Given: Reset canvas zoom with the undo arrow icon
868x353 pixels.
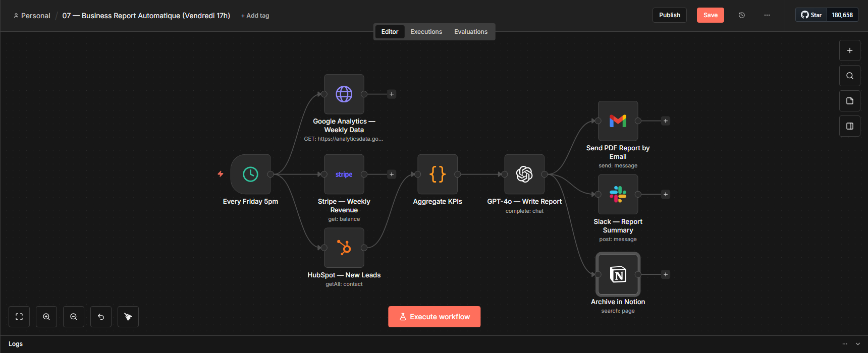Looking at the screenshot, I should [101, 317].
